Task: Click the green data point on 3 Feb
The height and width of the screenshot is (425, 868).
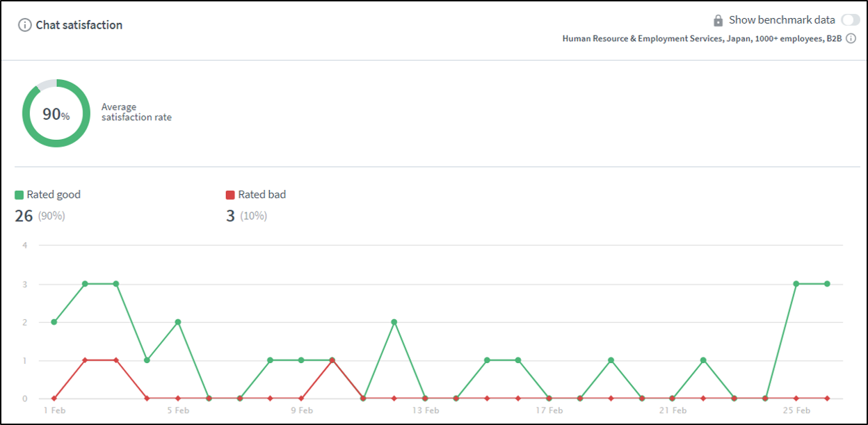Action: pos(116,284)
